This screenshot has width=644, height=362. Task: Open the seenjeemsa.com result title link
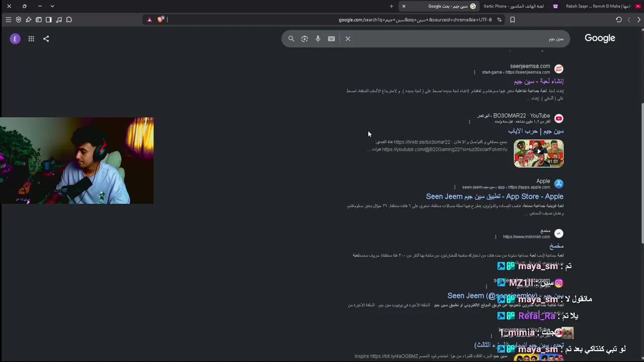(538, 81)
